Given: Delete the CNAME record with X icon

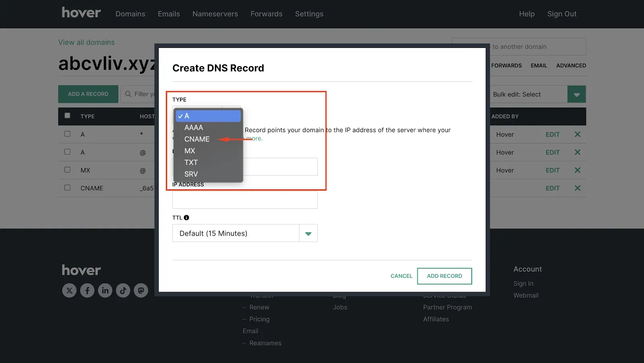Looking at the screenshot, I should click(578, 188).
